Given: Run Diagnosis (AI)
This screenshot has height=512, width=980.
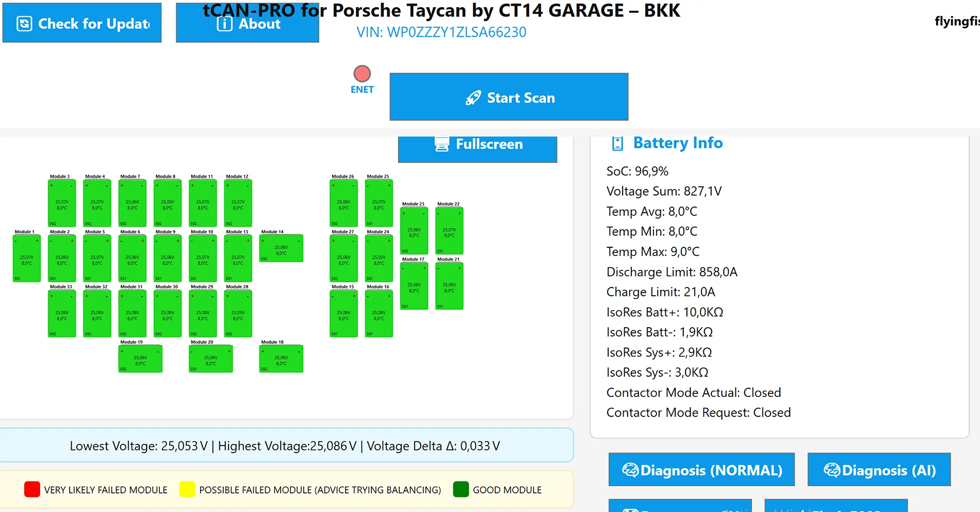Looking at the screenshot, I should tap(879, 470).
